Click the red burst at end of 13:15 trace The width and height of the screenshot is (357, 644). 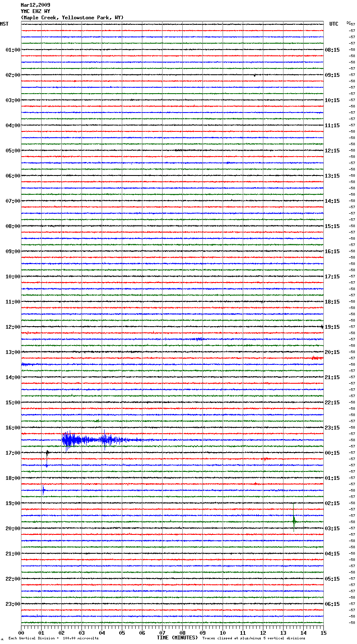(317, 358)
